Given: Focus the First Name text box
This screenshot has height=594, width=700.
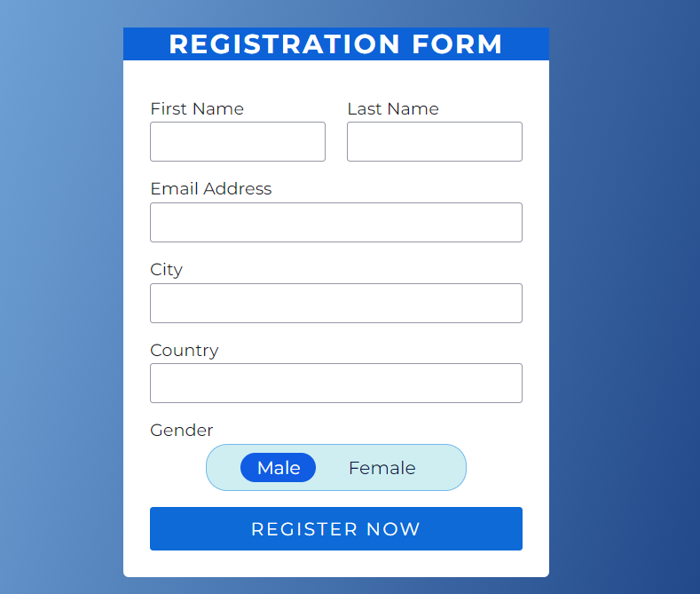Looking at the screenshot, I should pos(238,141).
